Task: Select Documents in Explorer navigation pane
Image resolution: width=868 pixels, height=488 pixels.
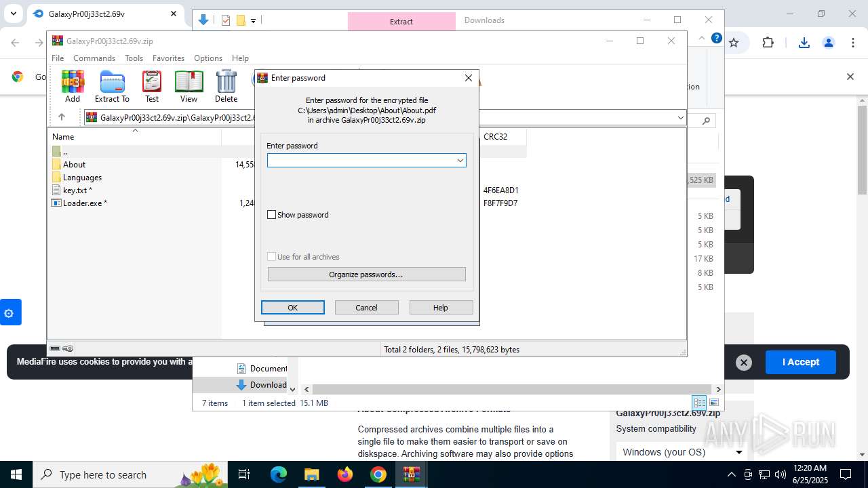Action: (262, 369)
